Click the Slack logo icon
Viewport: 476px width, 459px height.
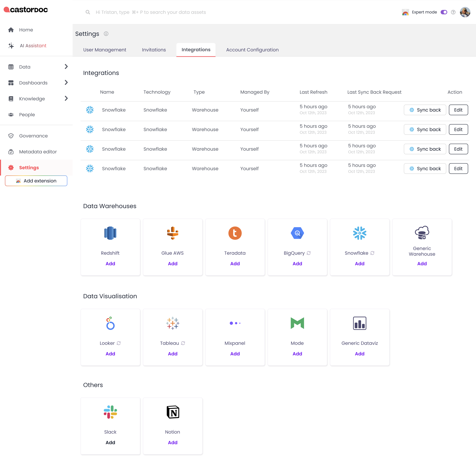coord(110,412)
